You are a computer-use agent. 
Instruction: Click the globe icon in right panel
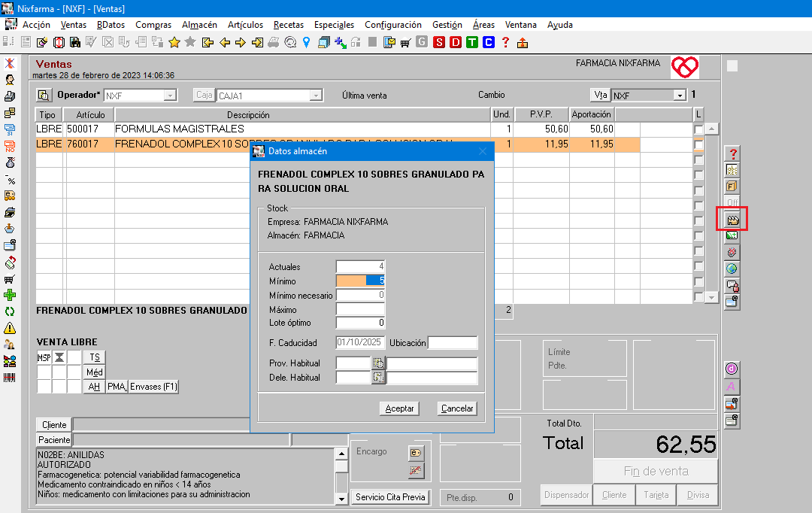click(732, 269)
